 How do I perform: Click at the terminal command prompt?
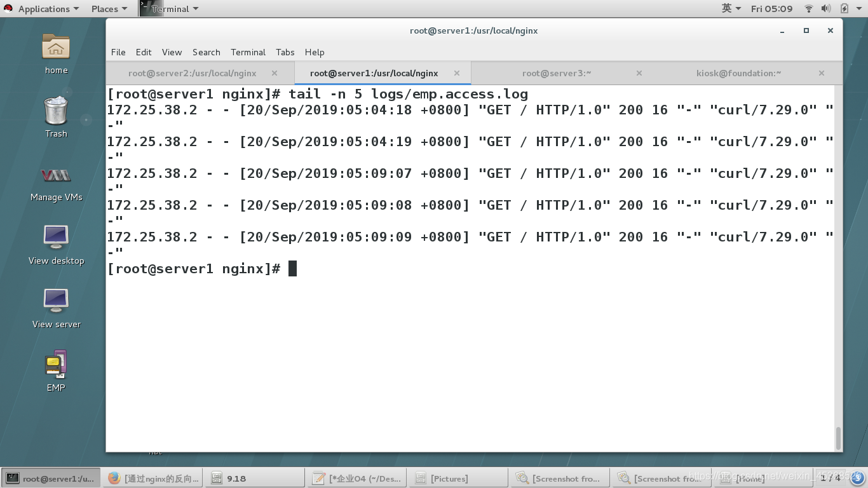click(292, 268)
